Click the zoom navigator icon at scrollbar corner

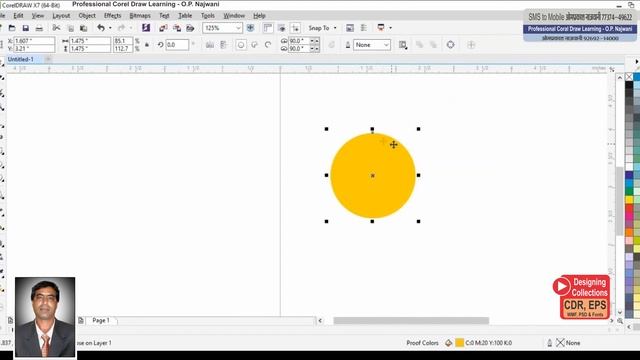620,321
